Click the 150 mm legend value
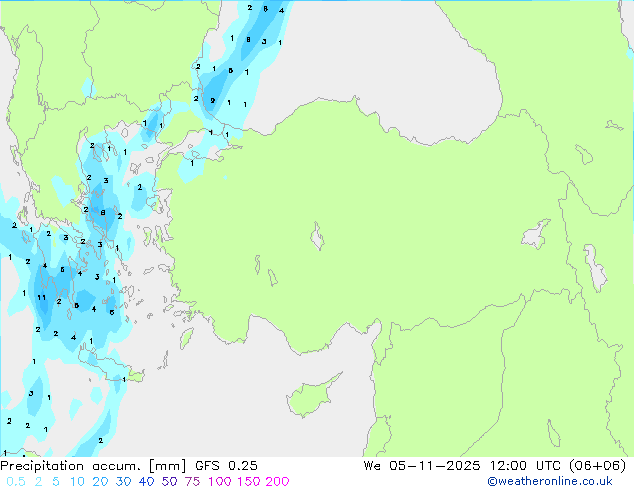 pyautogui.click(x=248, y=482)
